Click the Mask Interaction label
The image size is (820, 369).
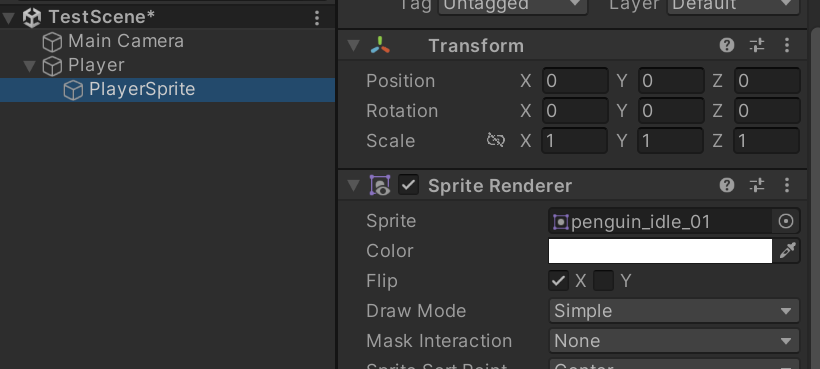[439, 341]
